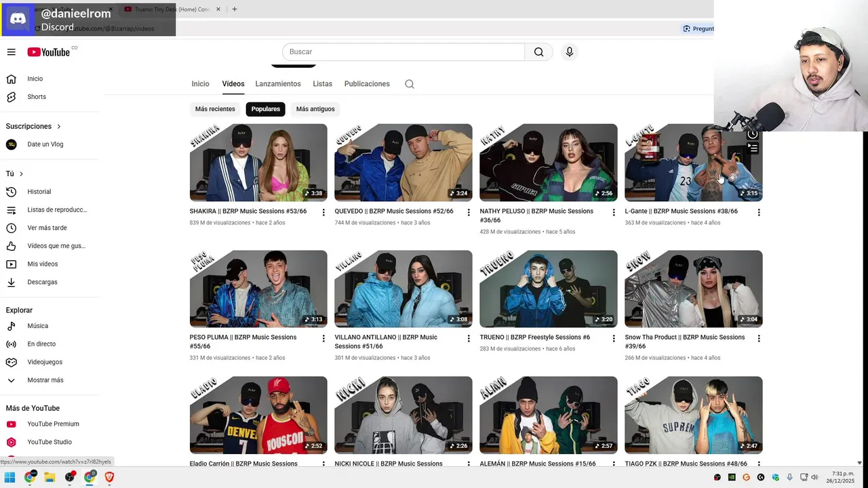The image size is (868, 488).
Task: Open Brave browser from the taskbar
Action: tap(109, 477)
